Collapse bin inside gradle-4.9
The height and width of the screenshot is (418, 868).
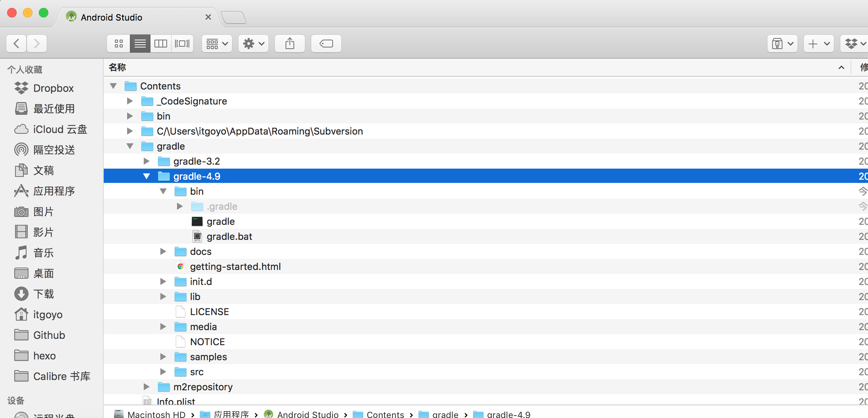pos(163,191)
